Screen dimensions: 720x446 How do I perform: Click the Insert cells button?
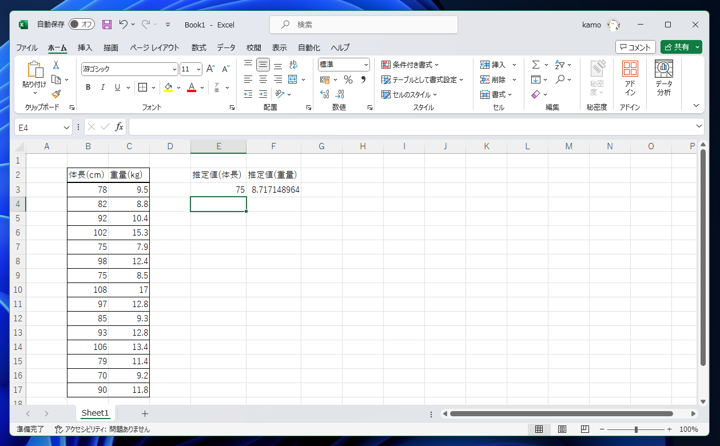(x=498, y=65)
